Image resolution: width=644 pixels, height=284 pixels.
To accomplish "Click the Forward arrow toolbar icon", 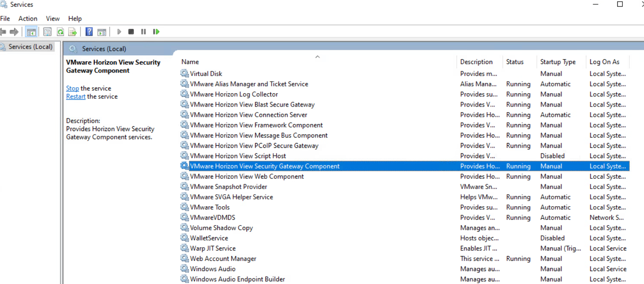I will [x=14, y=32].
